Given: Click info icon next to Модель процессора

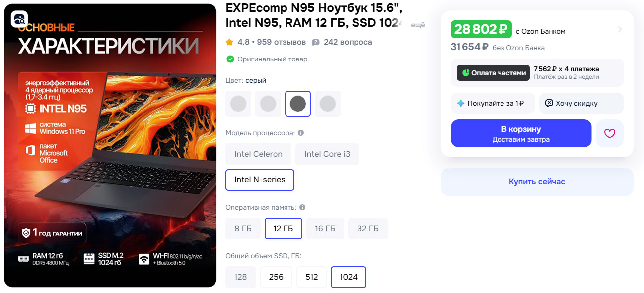Looking at the screenshot, I should pos(301,133).
